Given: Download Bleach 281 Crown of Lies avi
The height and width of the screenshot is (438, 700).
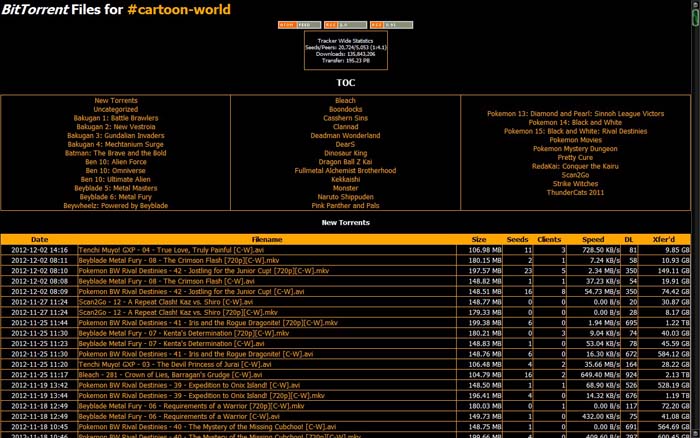Looking at the screenshot, I should pos(171,375).
